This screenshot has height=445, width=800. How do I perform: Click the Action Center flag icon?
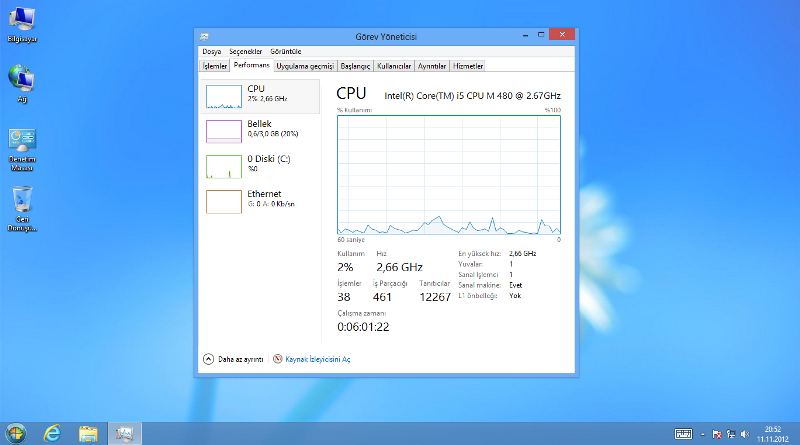[717, 434]
